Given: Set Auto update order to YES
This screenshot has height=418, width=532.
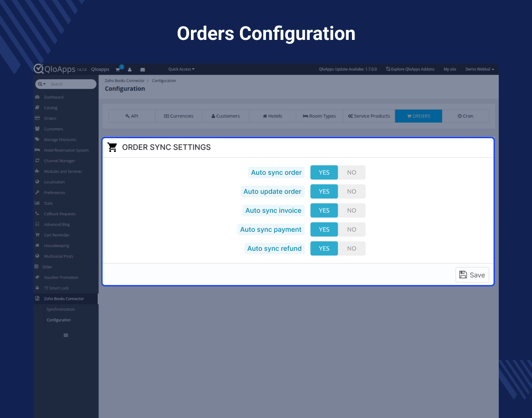Looking at the screenshot, I should pyautogui.click(x=324, y=191).
